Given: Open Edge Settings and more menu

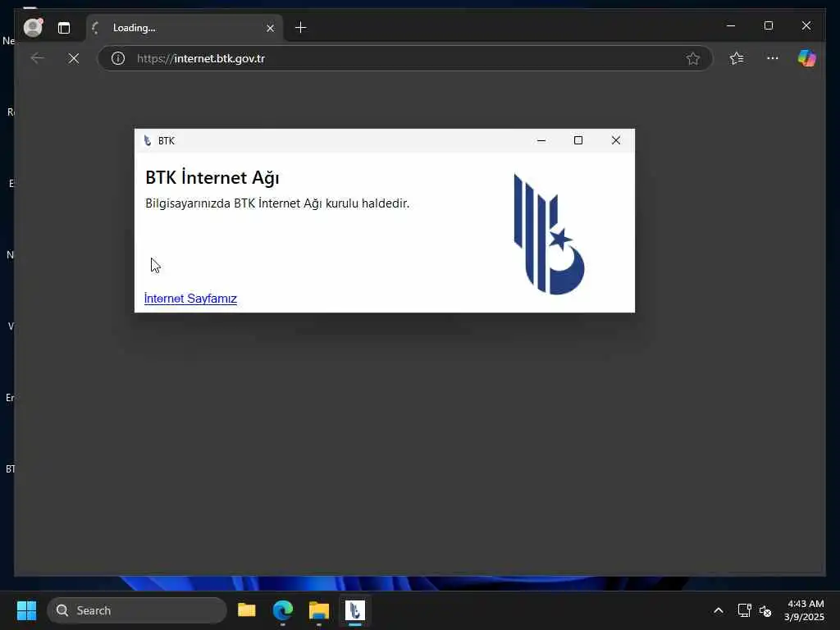Looking at the screenshot, I should coord(772,58).
